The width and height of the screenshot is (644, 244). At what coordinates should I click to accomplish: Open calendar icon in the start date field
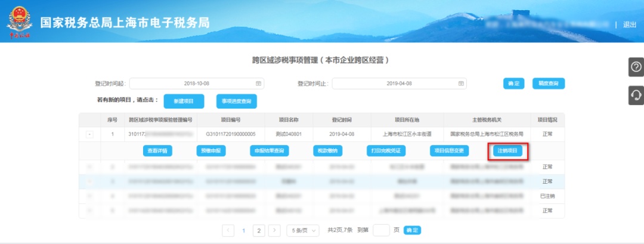pyautogui.click(x=259, y=84)
